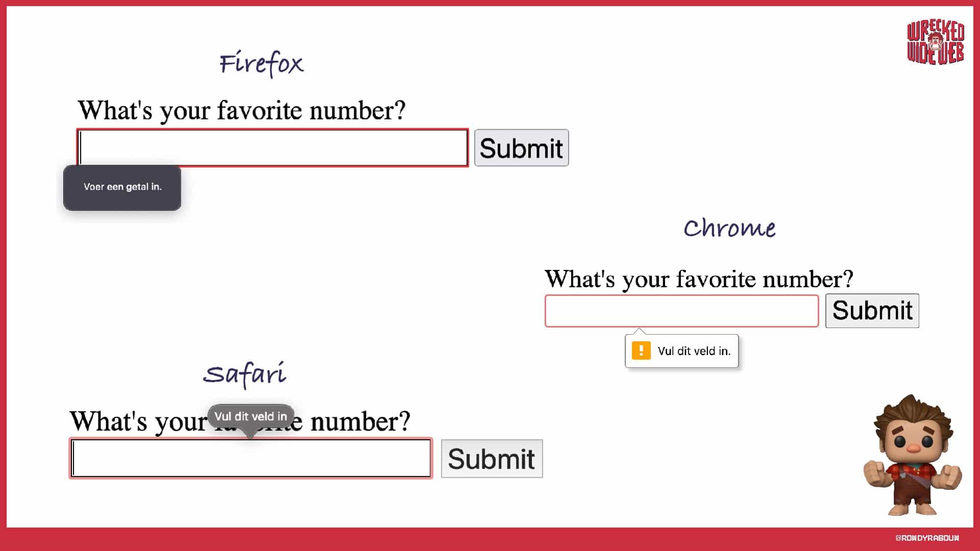The height and width of the screenshot is (551, 980).
Task: Click the handwritten Chrome heading
Action: tap(729, 228)
